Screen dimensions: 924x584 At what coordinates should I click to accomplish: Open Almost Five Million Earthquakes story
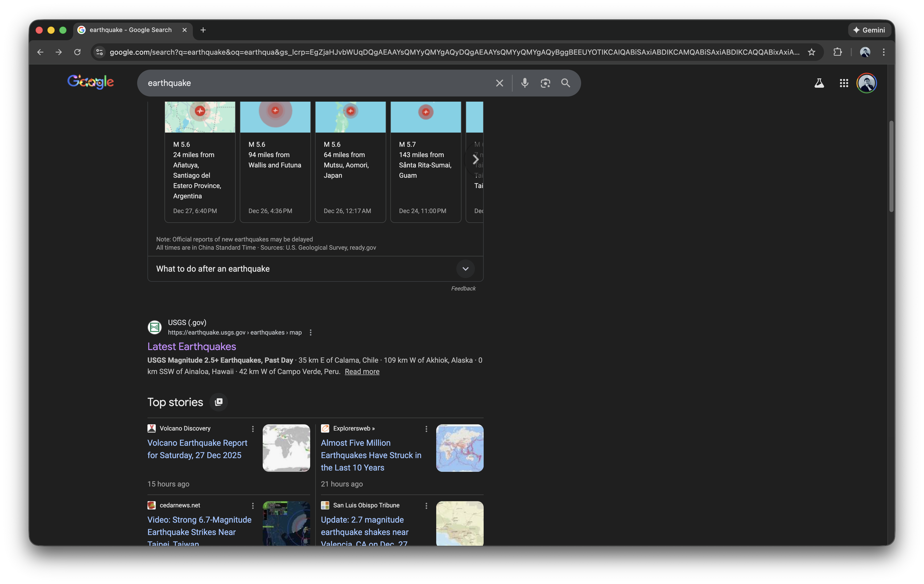point(371,455)
